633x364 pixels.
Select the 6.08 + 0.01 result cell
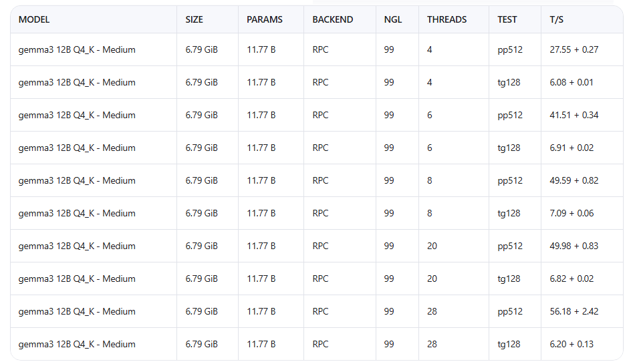[572, 82]
